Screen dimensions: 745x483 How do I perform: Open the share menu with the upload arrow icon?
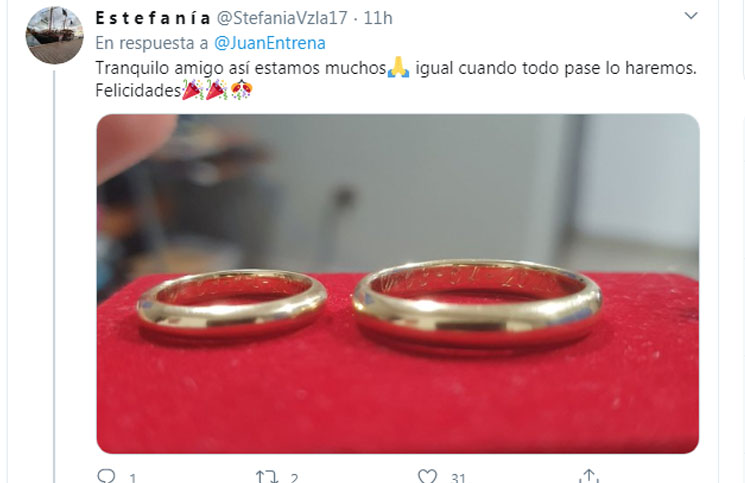pos(589,476)
